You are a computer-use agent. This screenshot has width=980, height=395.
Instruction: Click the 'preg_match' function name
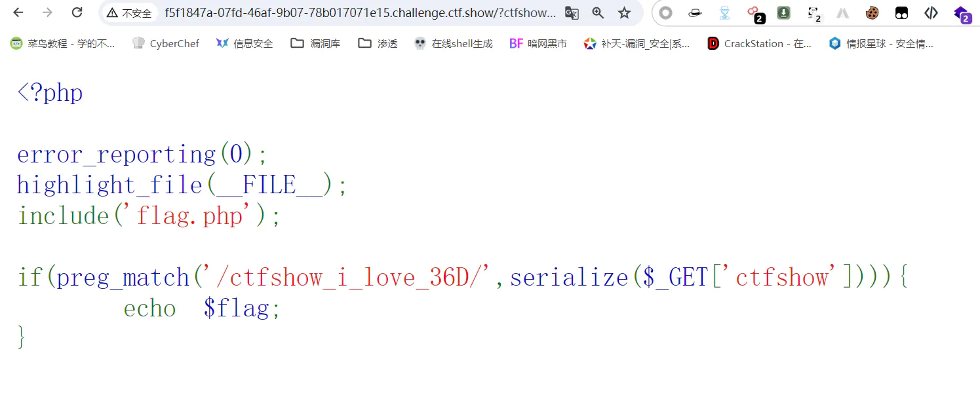pyautogui.click(x=123, y=278)
